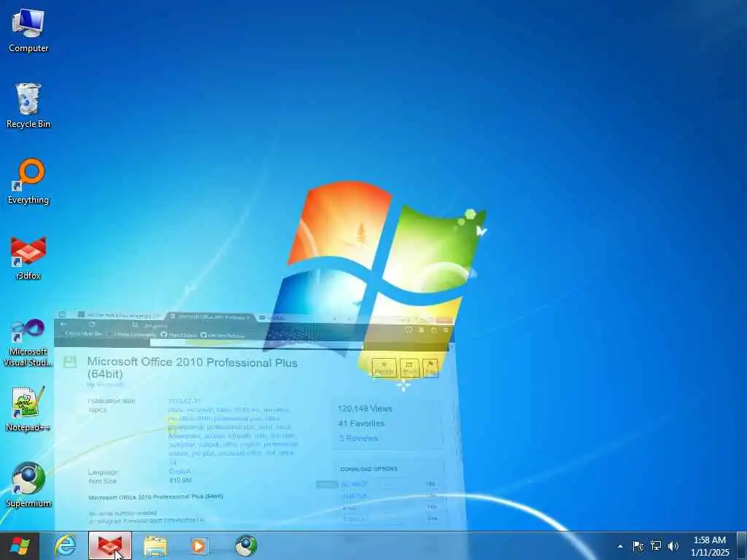Click the 120,149 Views text
The width and height of the screenshot is (747, 560).
365,408
